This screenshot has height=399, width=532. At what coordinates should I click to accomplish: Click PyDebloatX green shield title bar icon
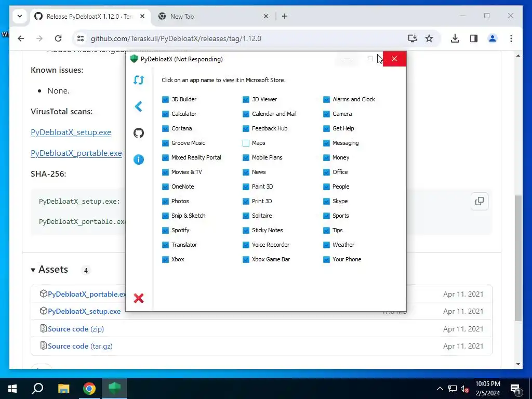(134, 59)
